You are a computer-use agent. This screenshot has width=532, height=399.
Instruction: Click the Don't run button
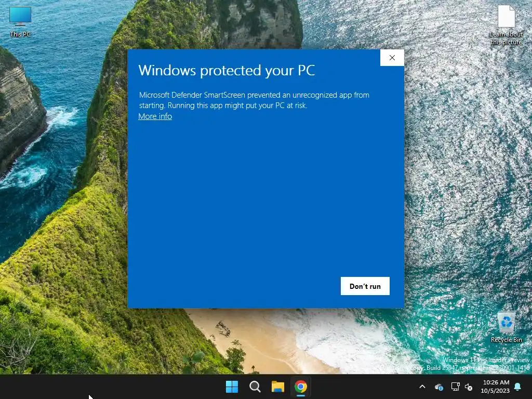click(365, 286)
